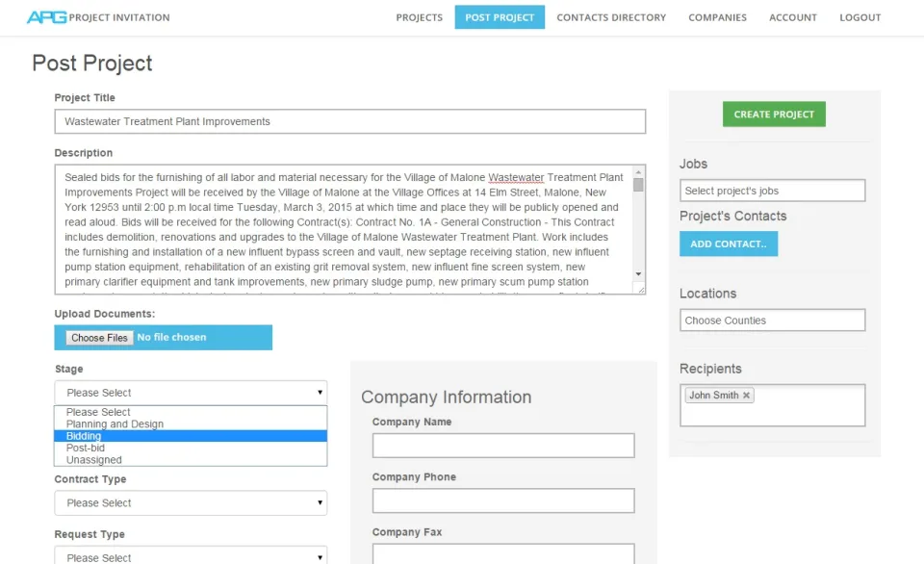Click the Choose Counties field
Image resolution: width=924 pixels, height=564 pixels.
click(x=773, y=320)
